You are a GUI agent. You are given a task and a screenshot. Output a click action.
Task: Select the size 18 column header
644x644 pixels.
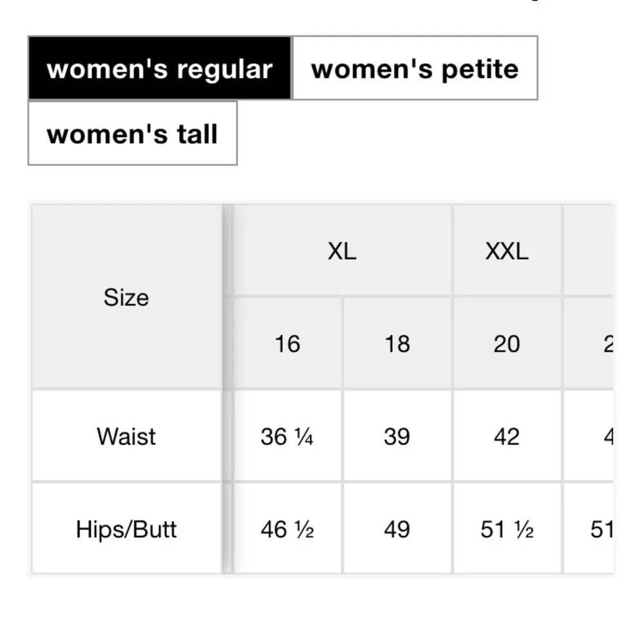(x=397, y=343)
